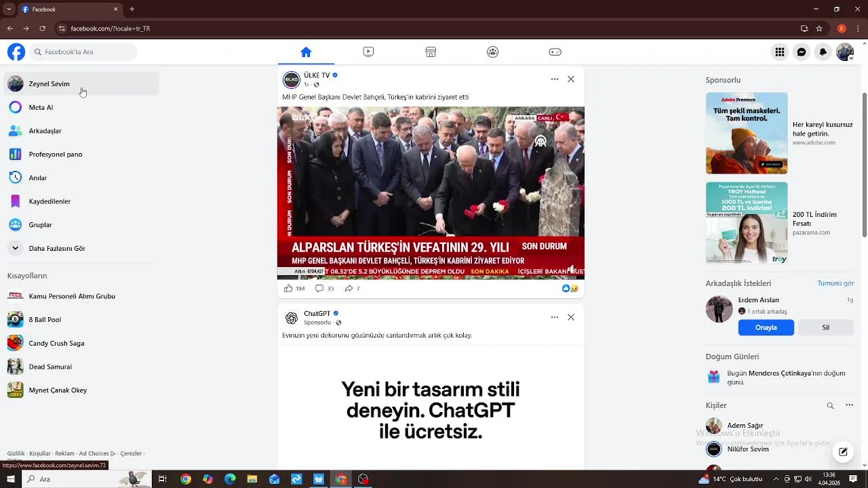868x488 pixels.
Task: Open Microsoft Edge from the taskbar
Action: pos(230,479)
